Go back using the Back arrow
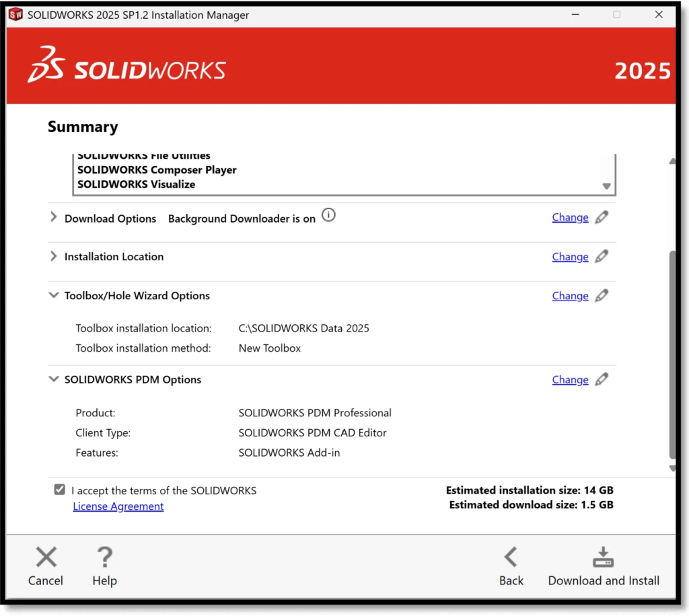 (x=511, y=566)
